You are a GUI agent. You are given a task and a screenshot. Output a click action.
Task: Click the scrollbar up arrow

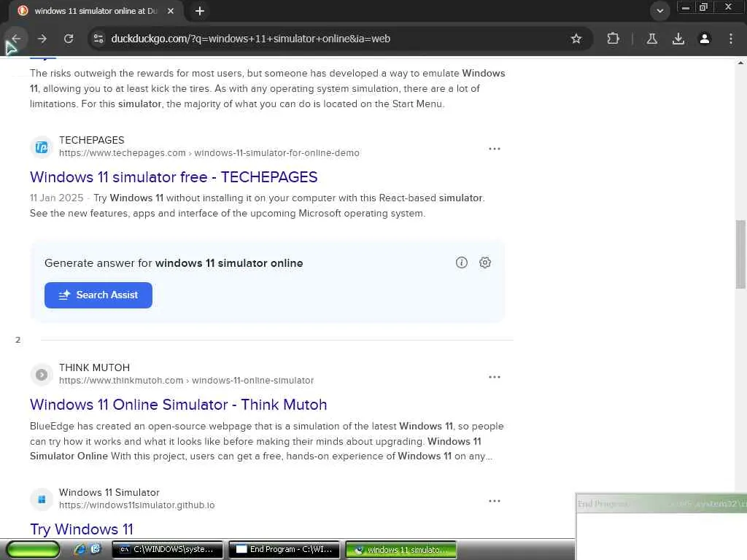740,63
